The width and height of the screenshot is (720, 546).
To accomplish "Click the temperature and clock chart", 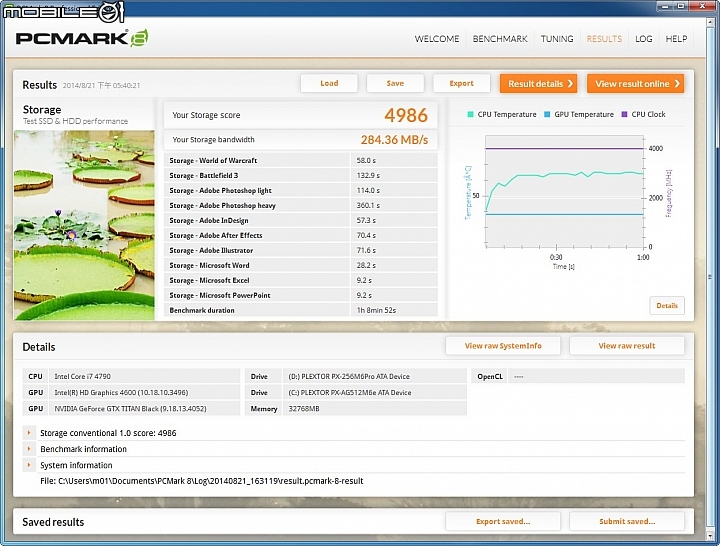I will [565, 192].
